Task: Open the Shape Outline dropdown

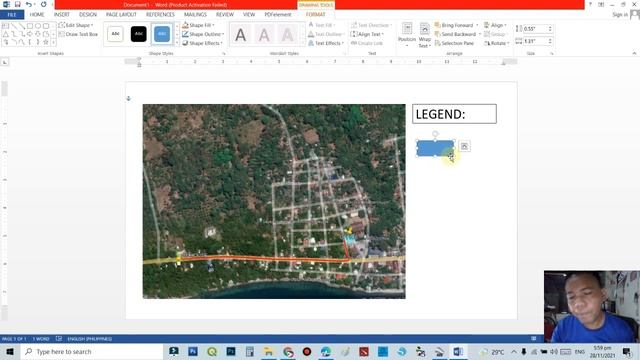Action: click(x=203, y=34)
